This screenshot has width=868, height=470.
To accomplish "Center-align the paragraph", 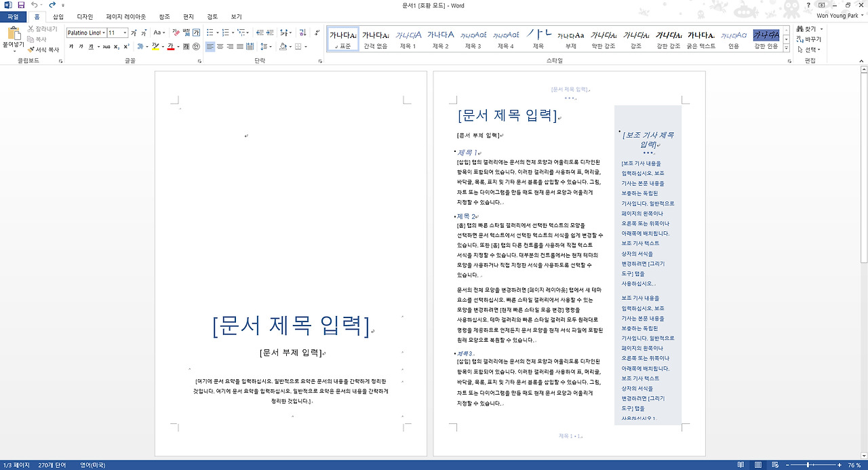I will (x=220, y=46).
